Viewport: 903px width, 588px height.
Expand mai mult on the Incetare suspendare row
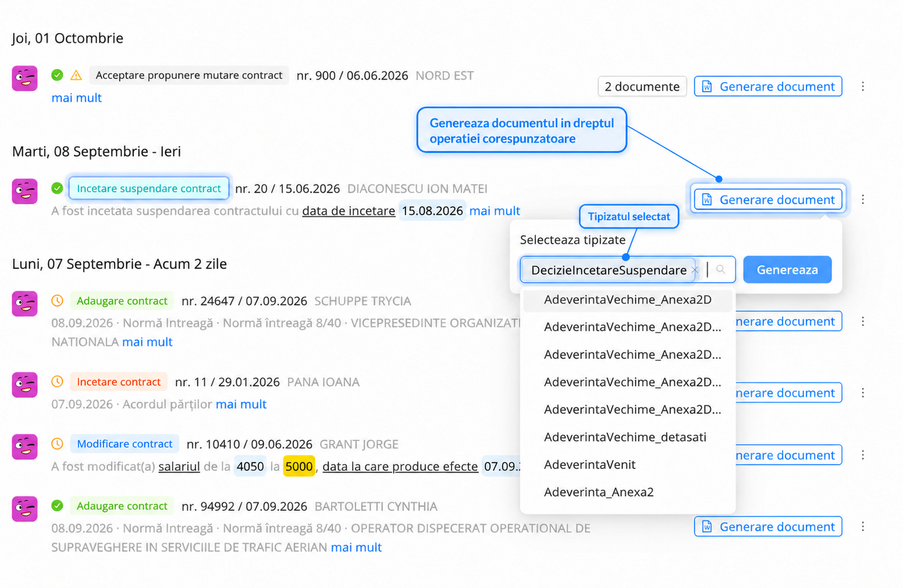tap(494, 211)
